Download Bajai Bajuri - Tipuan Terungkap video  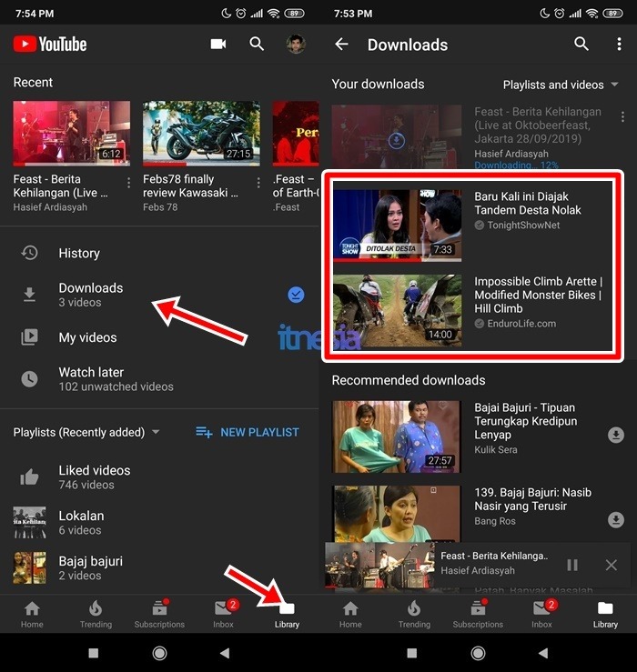(x=615, y=435)
